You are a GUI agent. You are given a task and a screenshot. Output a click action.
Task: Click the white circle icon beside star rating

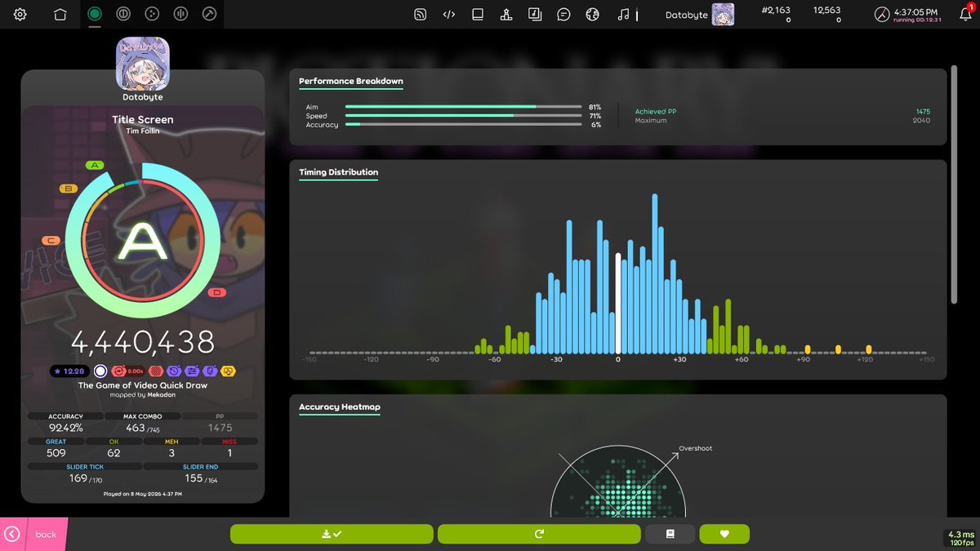[100, 371]
